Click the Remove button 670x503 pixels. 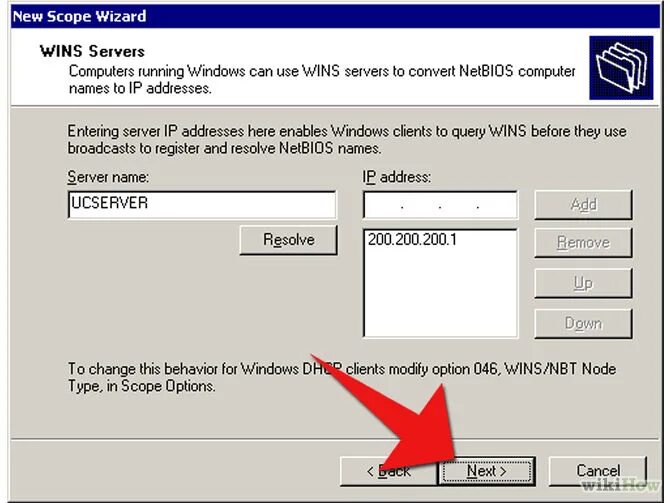coord(583,242)
